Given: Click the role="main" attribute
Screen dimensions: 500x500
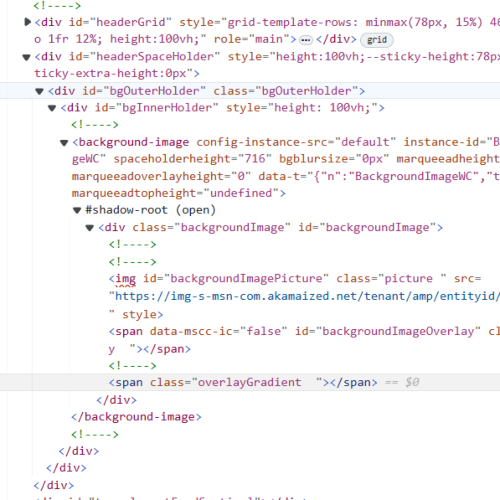Looking at the screenshot, I should coord(252,39).
